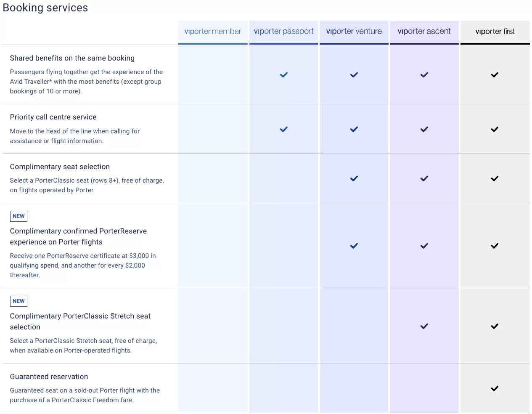Click the Priority call centre service title
532x414 pixels.
pyautogui.click(x=53, y=117)
